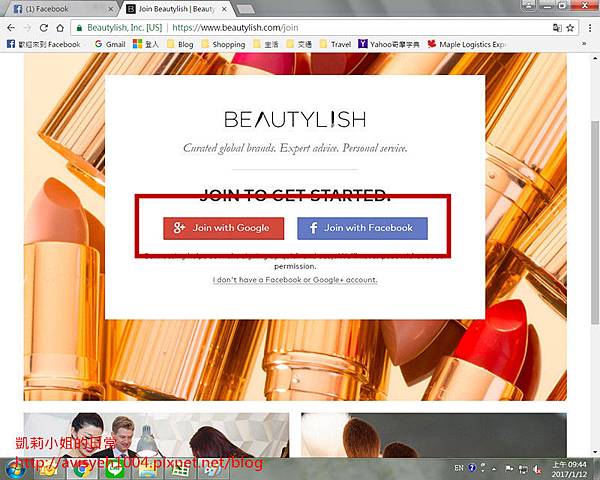Screen dimensions: 600x480
Task: Open the Yahoo dictionary bookmark
Action: [x=389, y=44]
